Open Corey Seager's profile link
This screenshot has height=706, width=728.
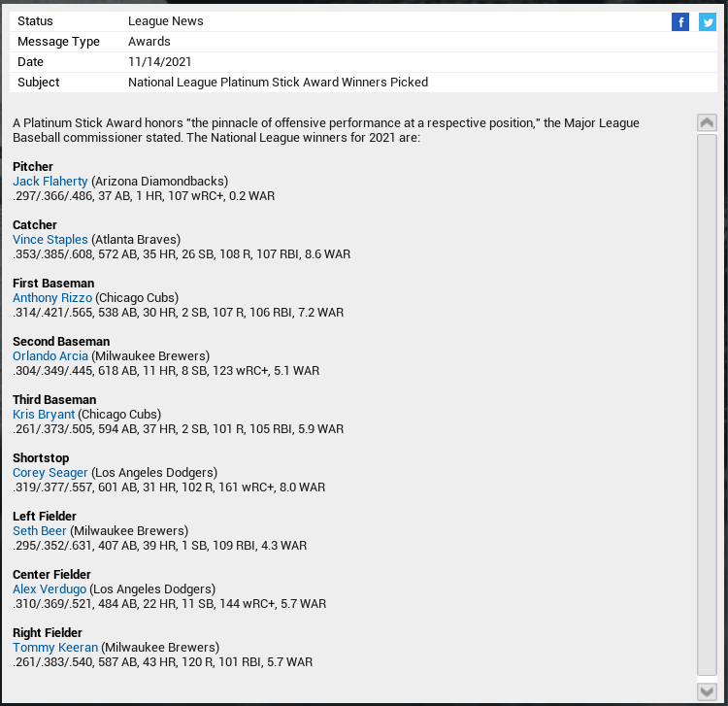tap(50, 473)
